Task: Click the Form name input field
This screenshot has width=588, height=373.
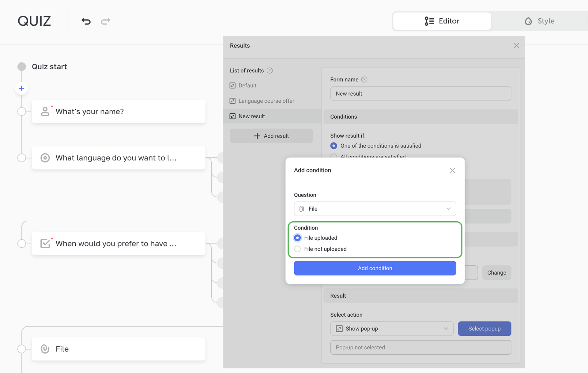Action: click(420, 94)
